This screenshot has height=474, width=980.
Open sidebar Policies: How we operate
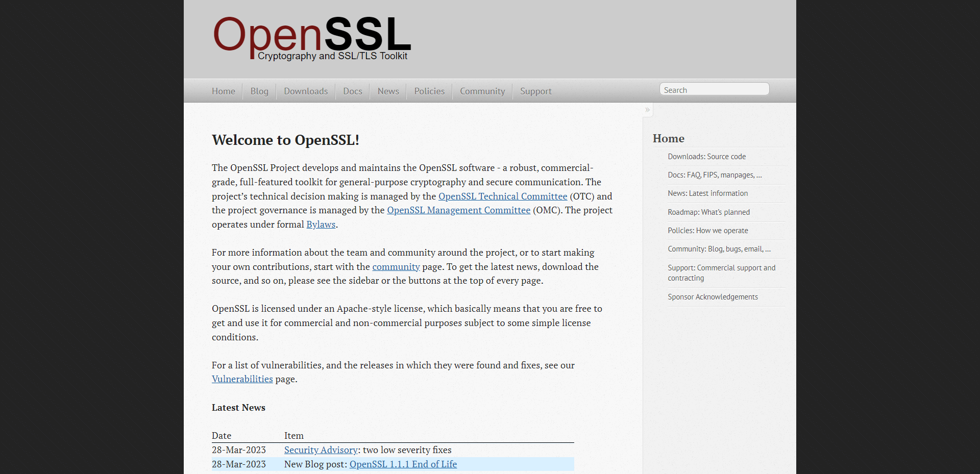click(x=708, y=231)
